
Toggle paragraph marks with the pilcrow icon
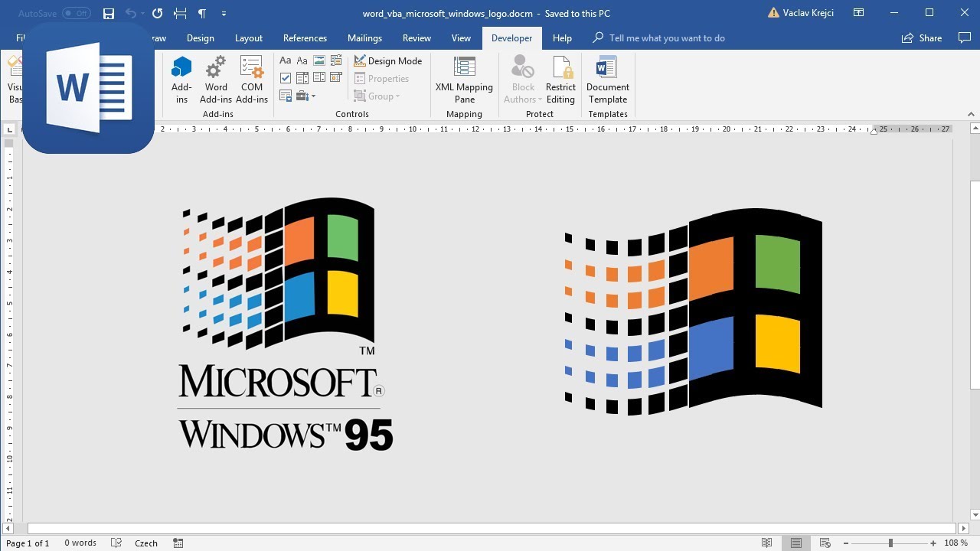(x=202, y=13)
